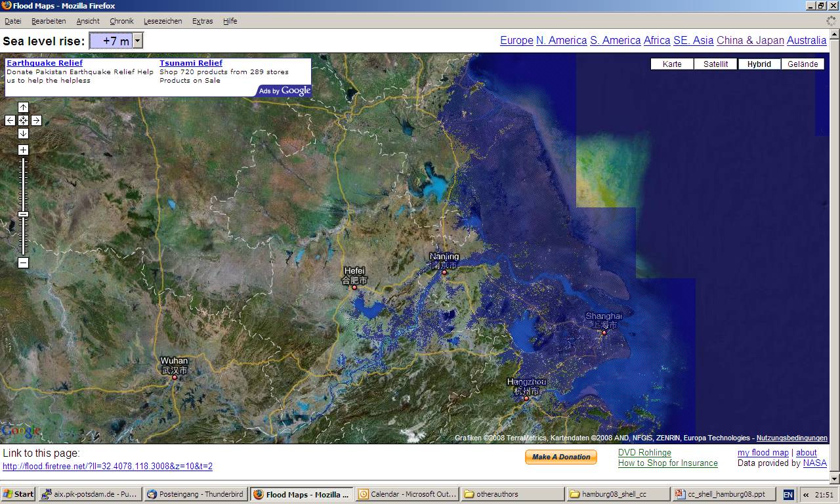Image resolution: width=840 pixels, height=504 pixels.
Task: Click the Wuhan city marker
Action: pyautogui.click(x=175, y=377)
